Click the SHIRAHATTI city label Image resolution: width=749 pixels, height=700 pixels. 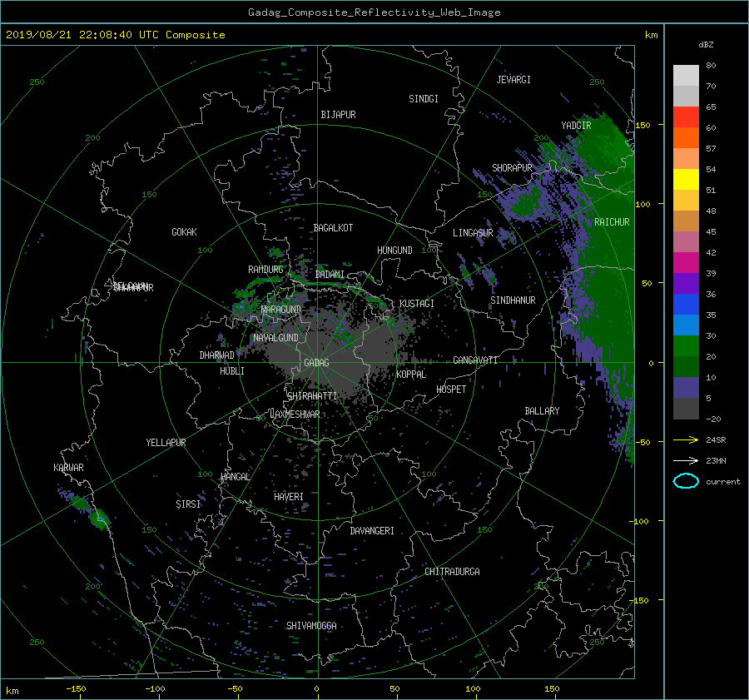[312, 396]
